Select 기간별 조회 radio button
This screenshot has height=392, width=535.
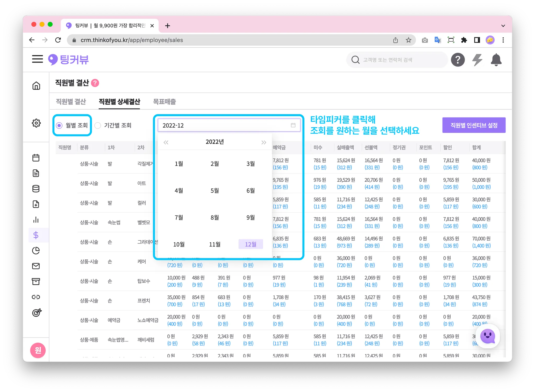tap(98, 126)
